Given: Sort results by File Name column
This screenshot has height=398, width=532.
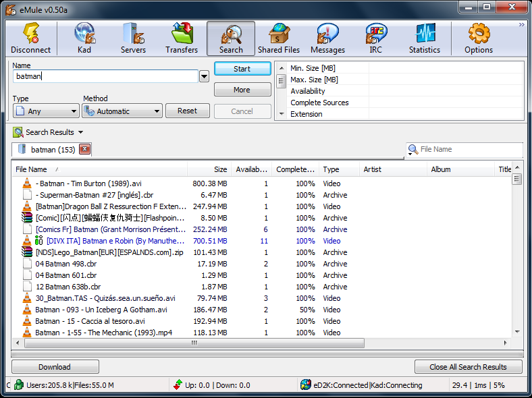Looking at the screenshot, I should (x=99, y=169).
